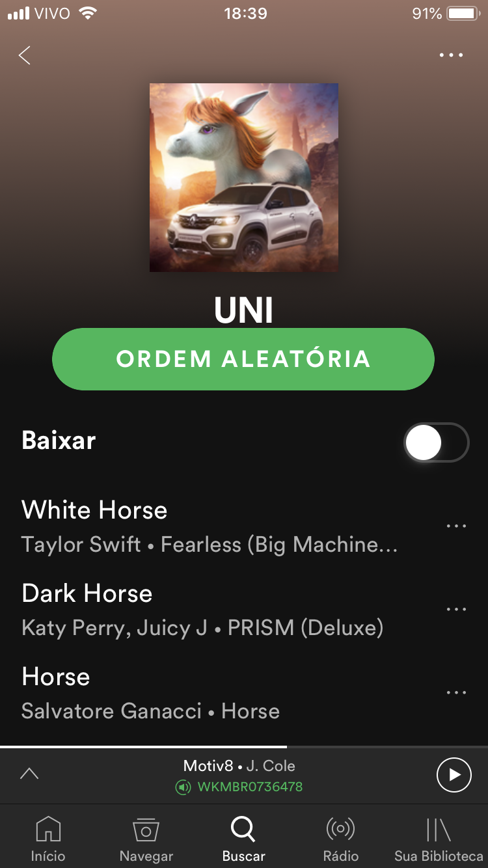
Task: Play White Horse by Taylor Swift
Action: (221, 526)
